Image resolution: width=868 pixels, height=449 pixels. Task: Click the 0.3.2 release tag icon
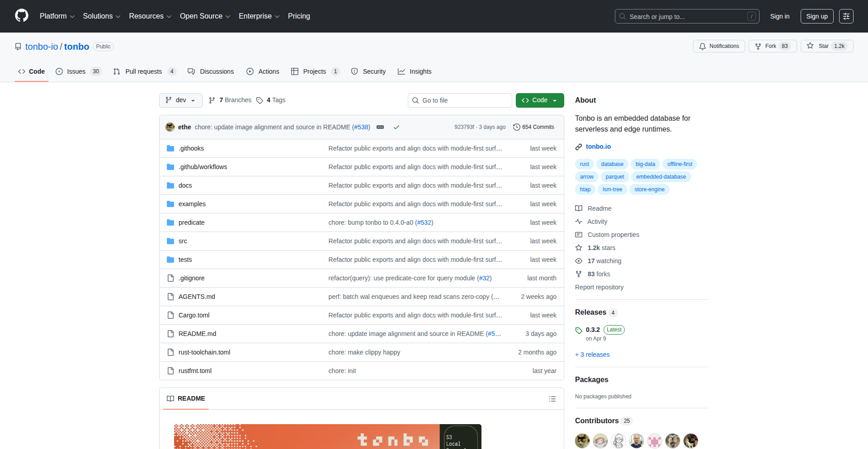(579, 331)
